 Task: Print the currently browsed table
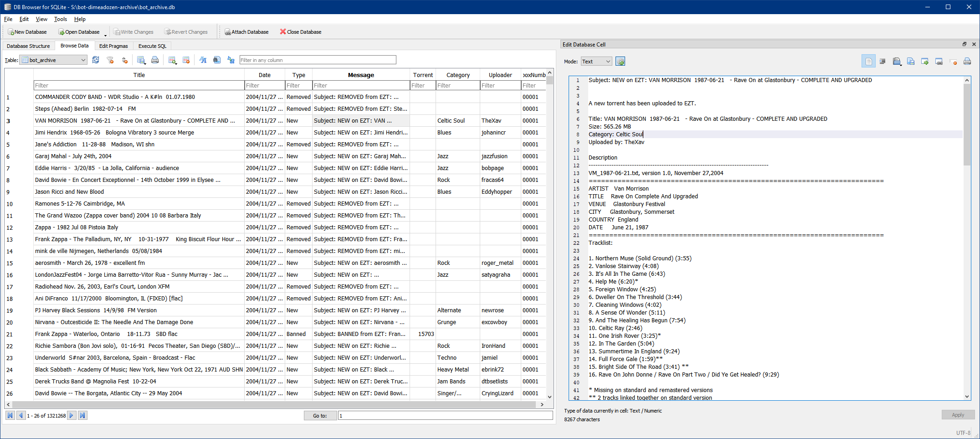(x=155, y=60)
